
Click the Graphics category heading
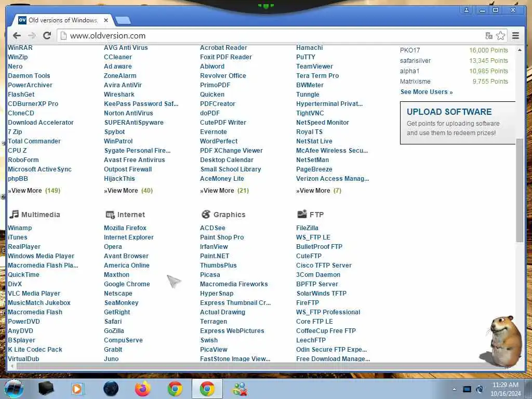pyautogui.click(x=229, y=215)
